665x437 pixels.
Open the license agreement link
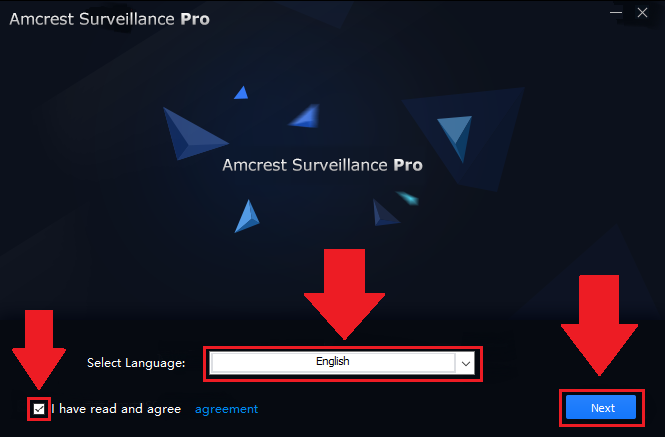[226, 409]
